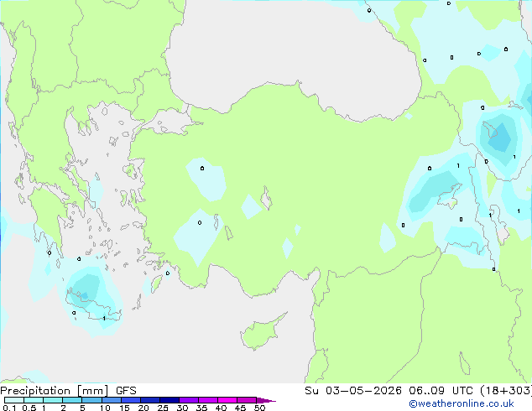
Task: Click the 30–35 mm purple legend swatch
Action: [x=189, y=400]
